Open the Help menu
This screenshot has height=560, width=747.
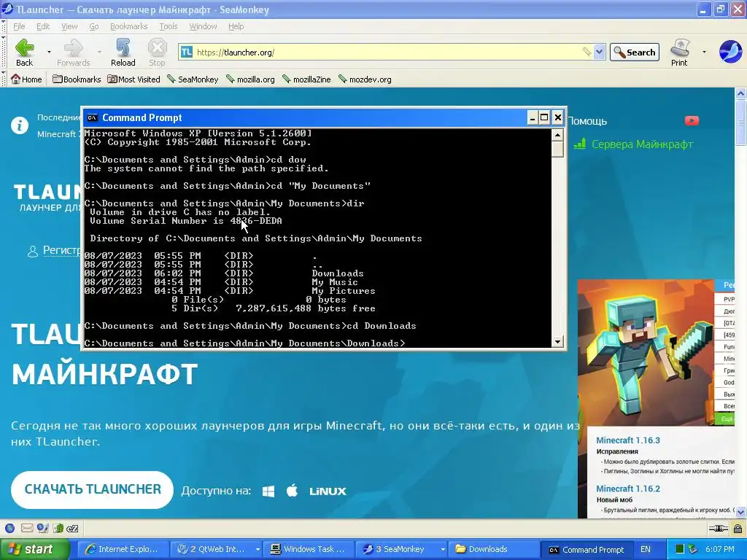(x=236, y=26)
